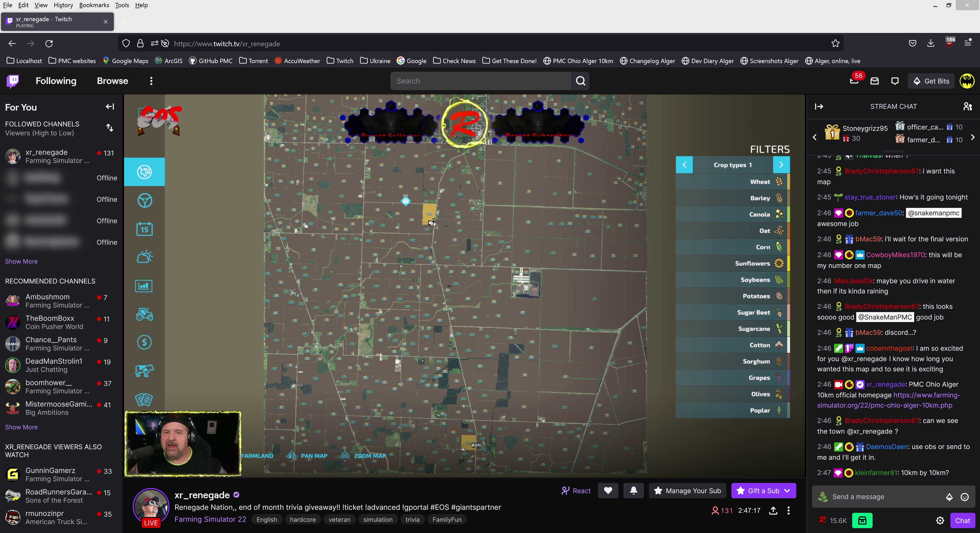Screen dimensions: 980x533
Task: Open Firefox application hamburger menu
Action: click(968, 43)
